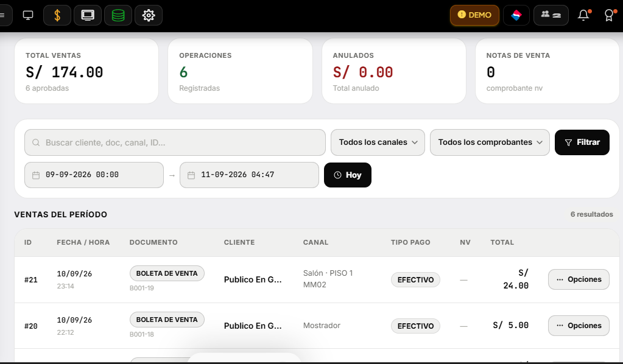This screenshot has height=364, width=623.
Task: Select the OPERACIONES card
Action: tap(240, 71)
